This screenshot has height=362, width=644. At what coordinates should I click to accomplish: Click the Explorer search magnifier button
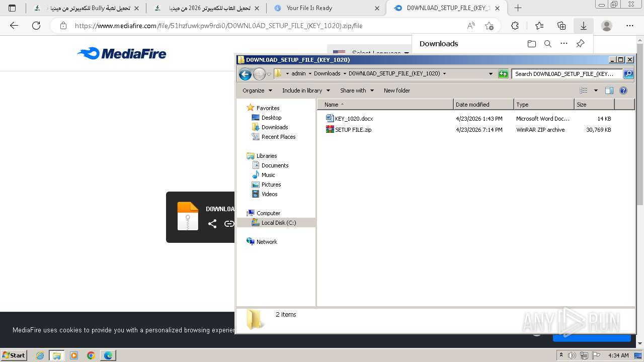pos(628,74)
